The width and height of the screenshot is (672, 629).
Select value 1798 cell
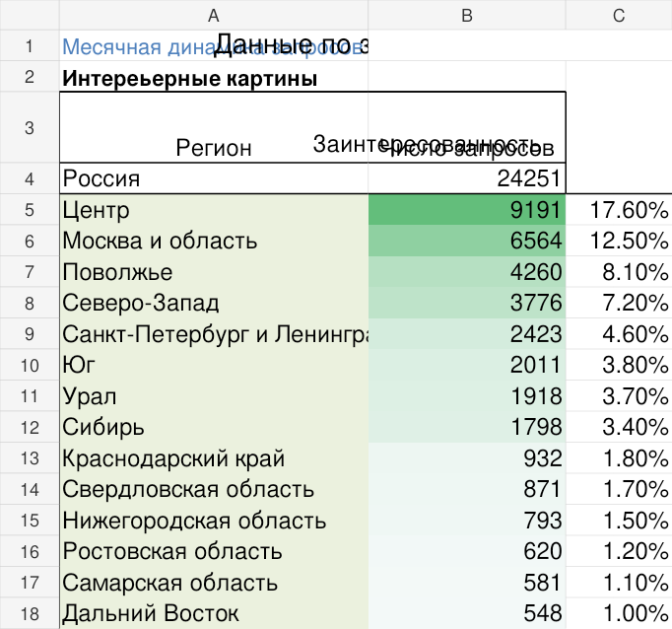(x=467, y=426)
